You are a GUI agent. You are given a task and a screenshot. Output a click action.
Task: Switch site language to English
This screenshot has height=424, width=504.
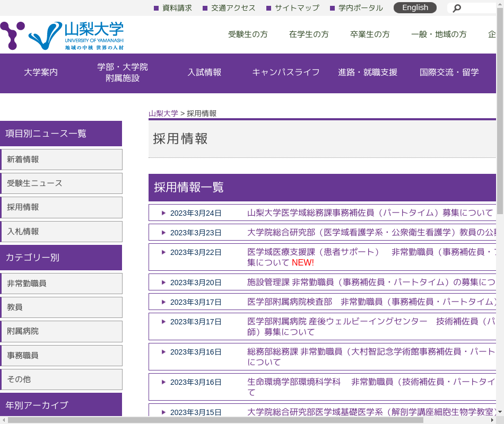point(415,7)
